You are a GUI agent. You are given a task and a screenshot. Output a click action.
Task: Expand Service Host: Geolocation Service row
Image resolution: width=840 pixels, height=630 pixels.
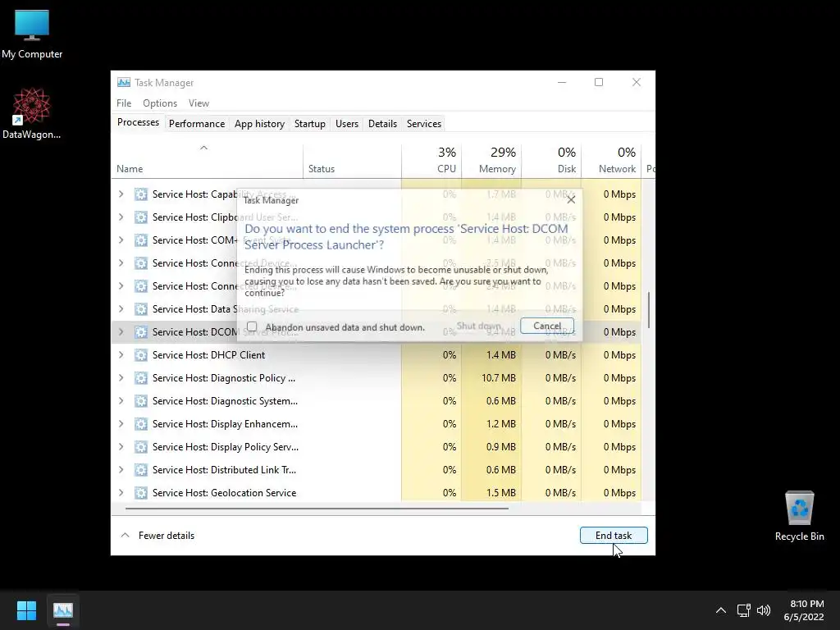[121, 493]
